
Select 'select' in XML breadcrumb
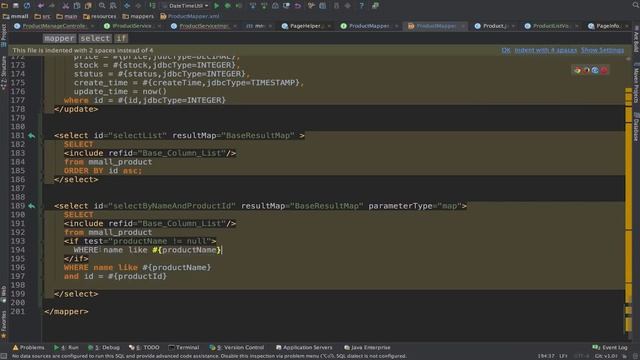coord(95,38)
